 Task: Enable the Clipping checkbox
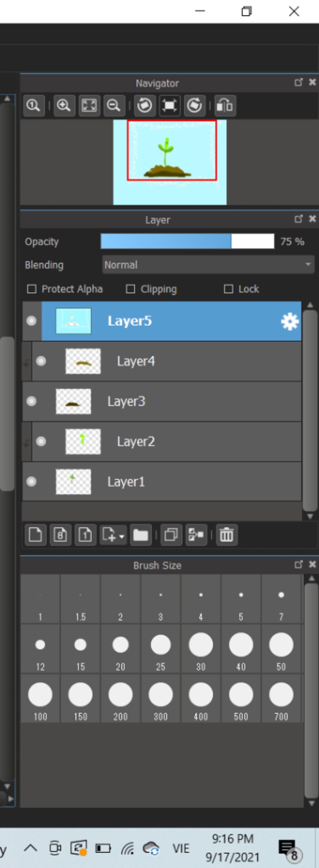pos(131,289)
